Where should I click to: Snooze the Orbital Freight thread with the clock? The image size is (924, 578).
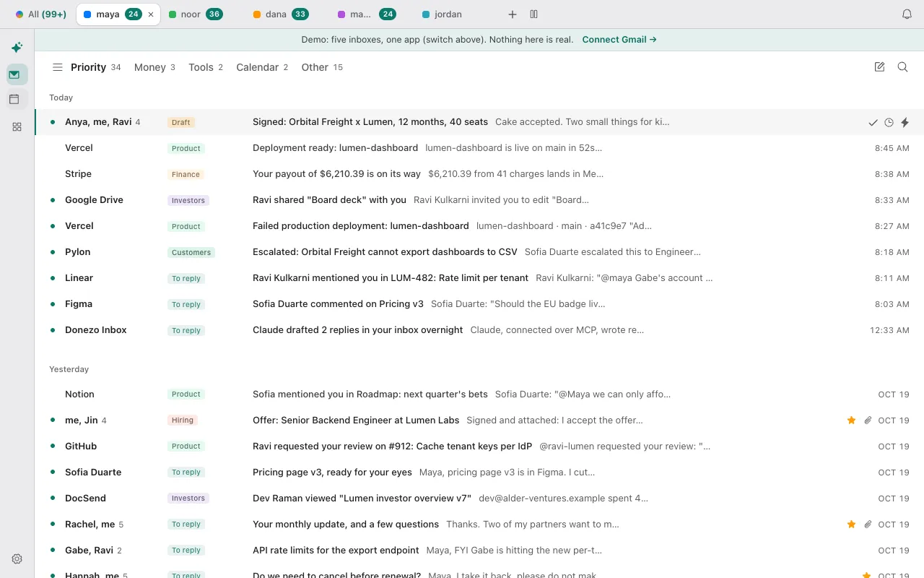click(889, 122)
